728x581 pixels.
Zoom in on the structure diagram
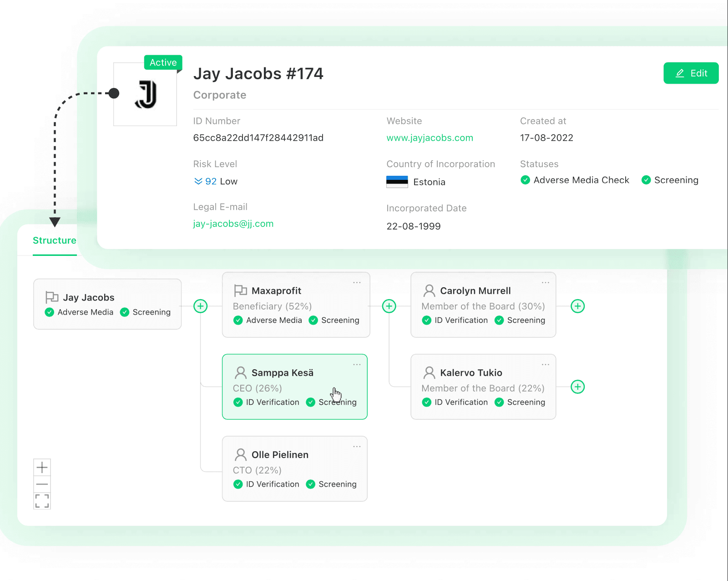click(x=42, y=467)
